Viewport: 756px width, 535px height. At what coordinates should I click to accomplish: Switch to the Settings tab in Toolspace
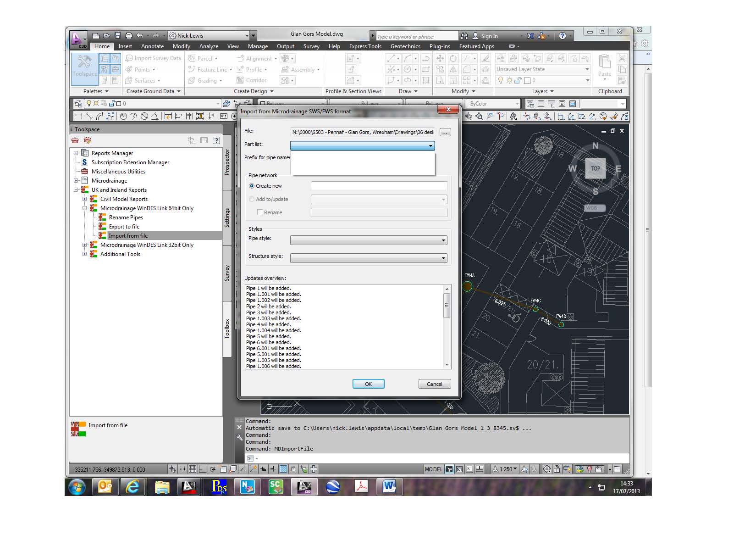point(227,218)
